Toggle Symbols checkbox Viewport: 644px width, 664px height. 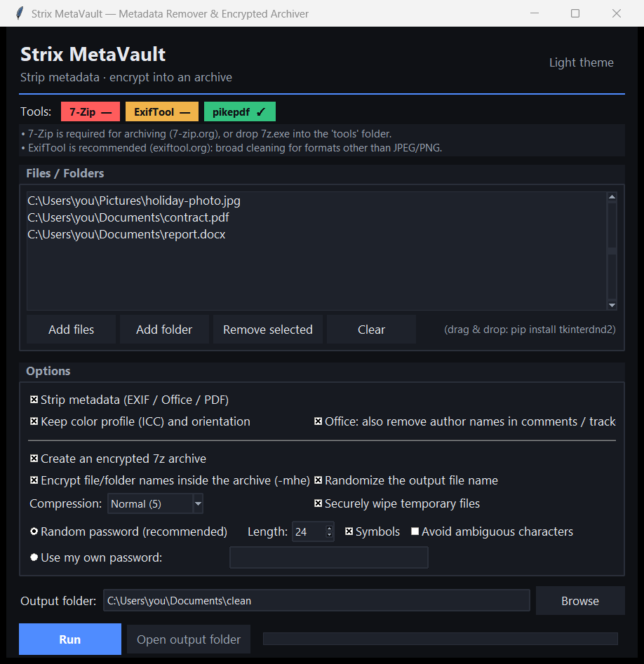[349, 531]
